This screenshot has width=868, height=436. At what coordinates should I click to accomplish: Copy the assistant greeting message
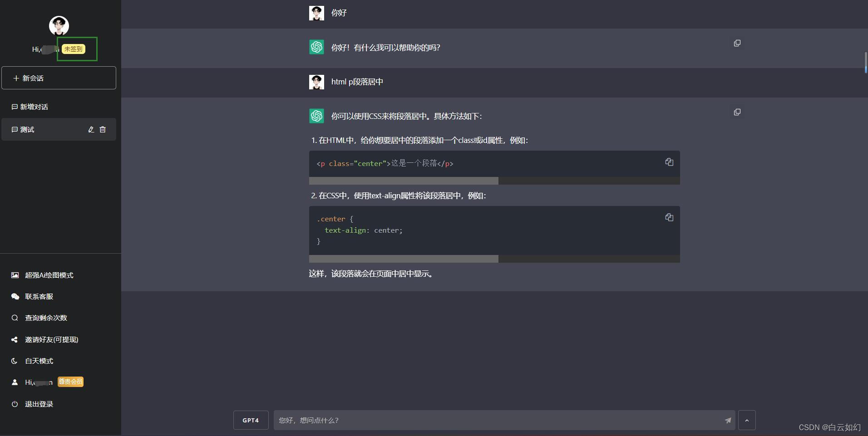coord(737,43)
